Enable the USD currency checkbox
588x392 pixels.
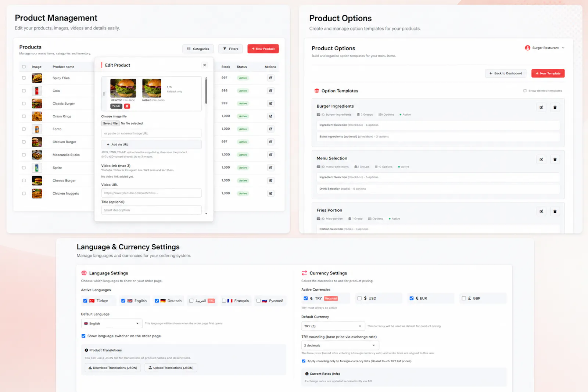click(359, 298)
